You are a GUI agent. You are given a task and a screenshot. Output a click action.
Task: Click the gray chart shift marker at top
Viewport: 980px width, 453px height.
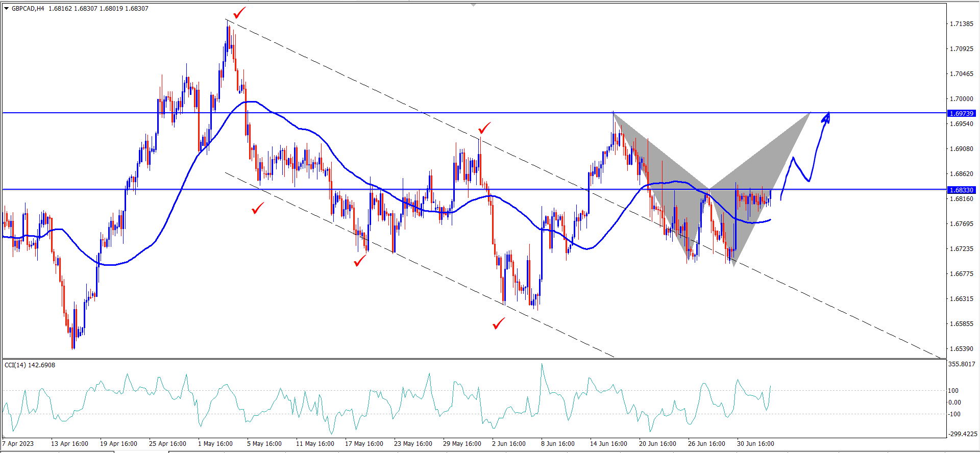pos(474,5)
